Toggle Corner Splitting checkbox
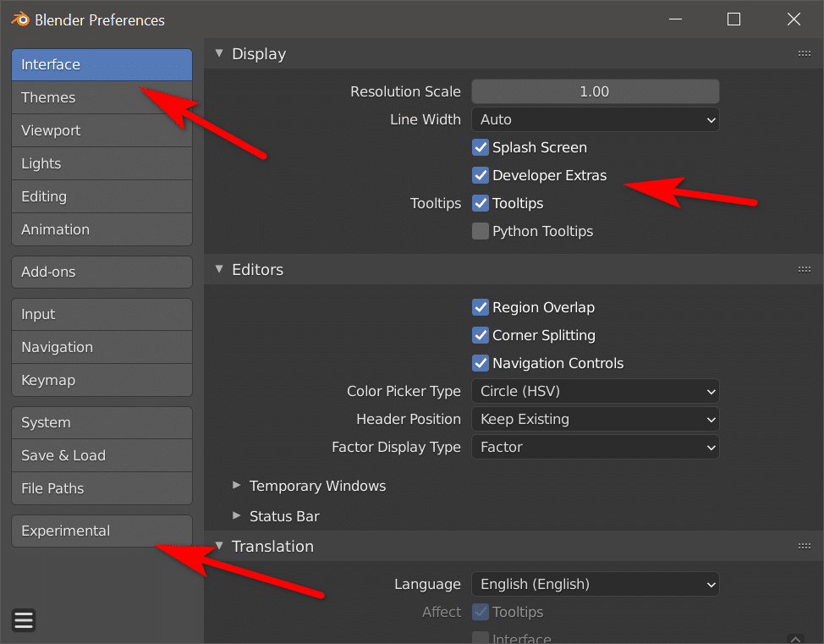Viewport: 824px width, 644px height. tap(481, 335)
